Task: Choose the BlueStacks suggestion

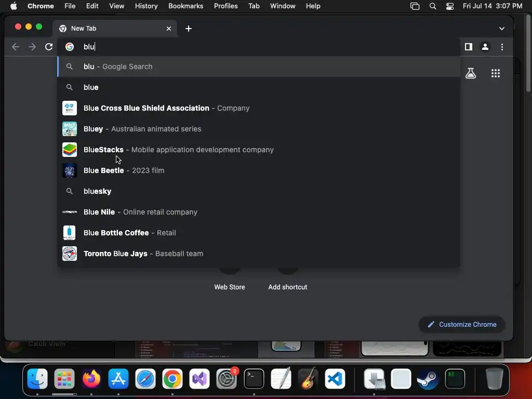Action: click(x=259, y=150)
